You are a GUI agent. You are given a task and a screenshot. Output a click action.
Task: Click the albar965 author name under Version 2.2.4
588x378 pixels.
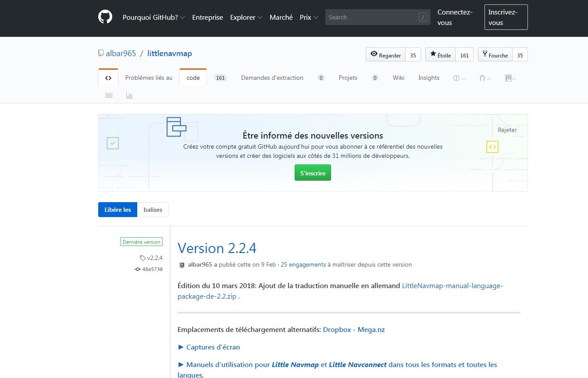[x=200, y=265]
